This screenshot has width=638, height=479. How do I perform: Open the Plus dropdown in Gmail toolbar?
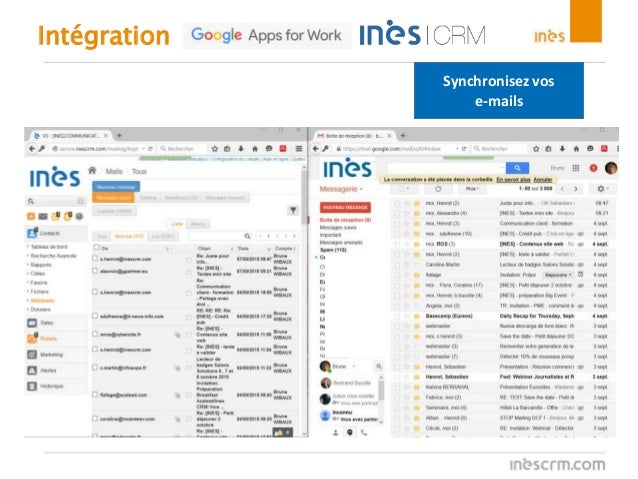coord(472,189)
